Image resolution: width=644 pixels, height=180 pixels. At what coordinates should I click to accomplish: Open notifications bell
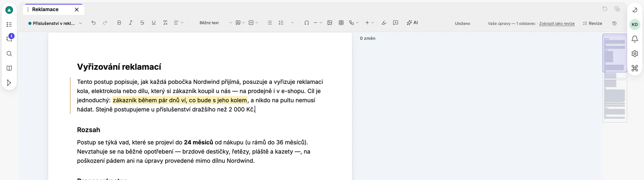(635, 39)
